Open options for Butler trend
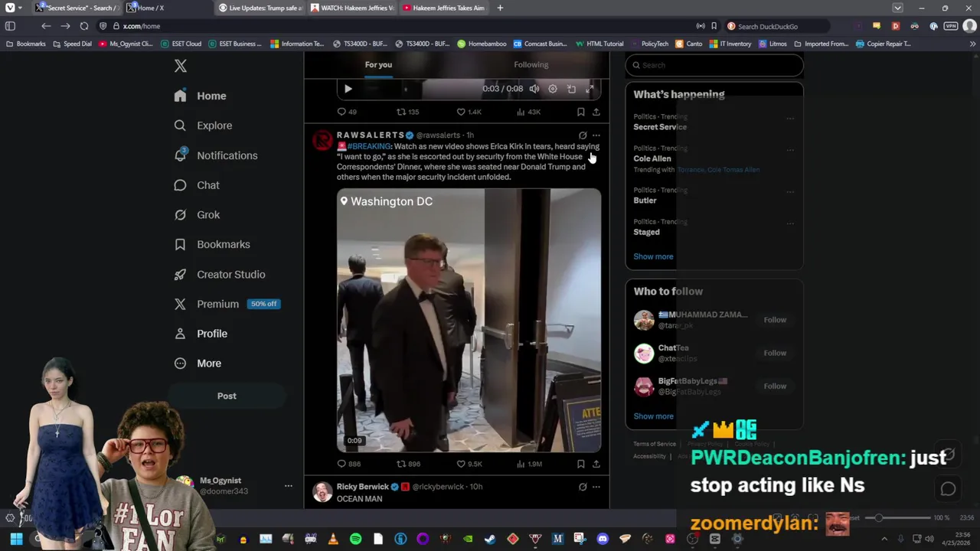Image resolution: width=980 pixels, height=551 pixels. [x=790, y=191]
